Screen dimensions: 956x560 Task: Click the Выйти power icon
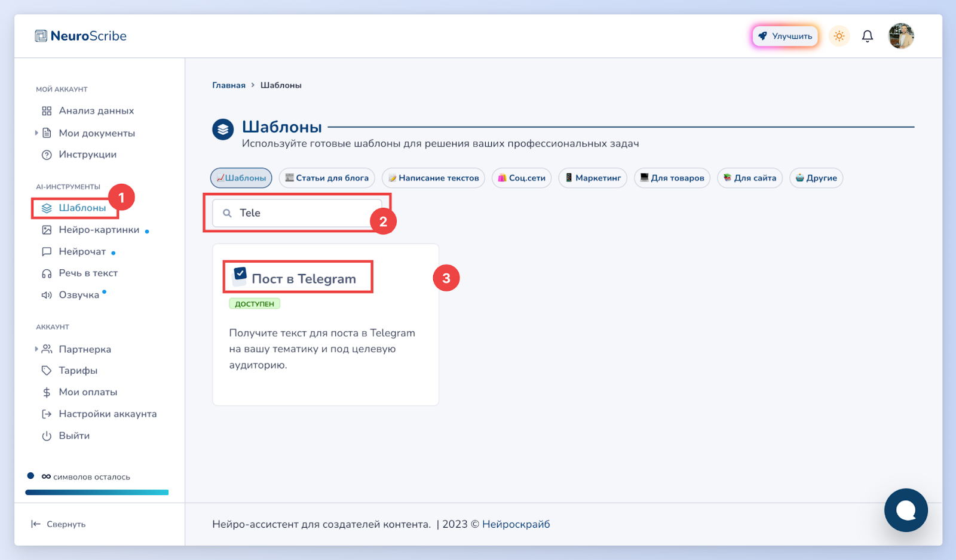click(x=47, y=436)
